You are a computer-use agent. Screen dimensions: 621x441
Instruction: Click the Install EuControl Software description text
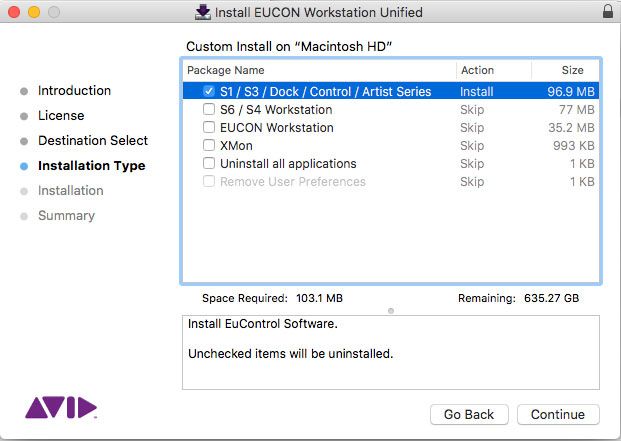coord(263,324)
